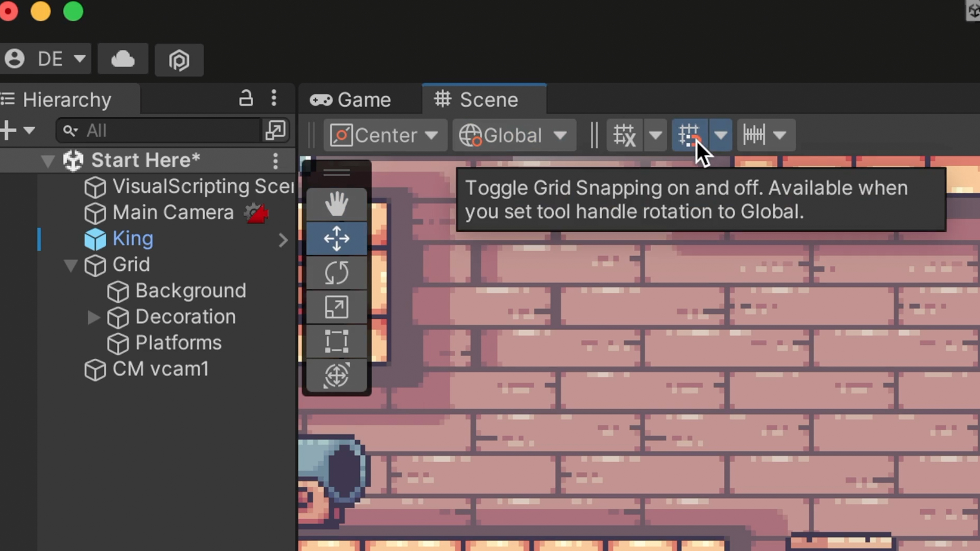Expand the Decoration object
This screenshot has height=551, width=980.
tap(93, 317)
